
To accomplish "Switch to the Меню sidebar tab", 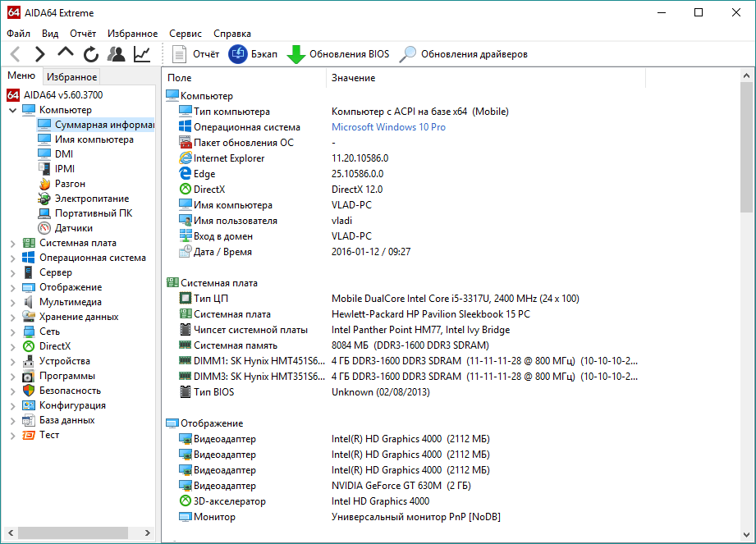I will pos(21,75).
